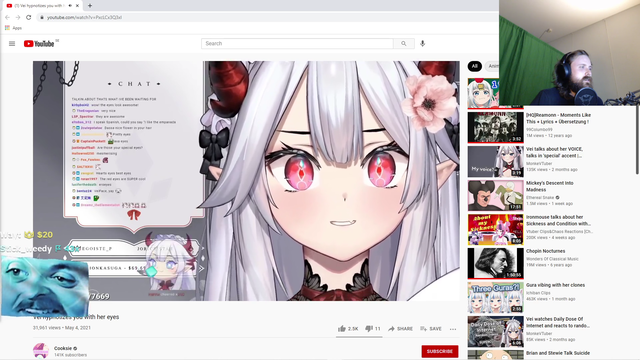Open the Apps bookmark shortcut
Viewport: 640px width, 360px height.
(x=13, y=28)
